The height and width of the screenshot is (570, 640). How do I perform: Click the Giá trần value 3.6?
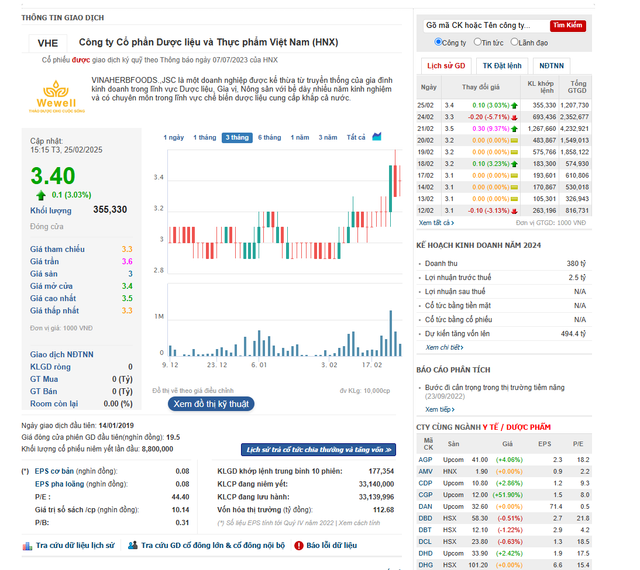click(127, 261)
